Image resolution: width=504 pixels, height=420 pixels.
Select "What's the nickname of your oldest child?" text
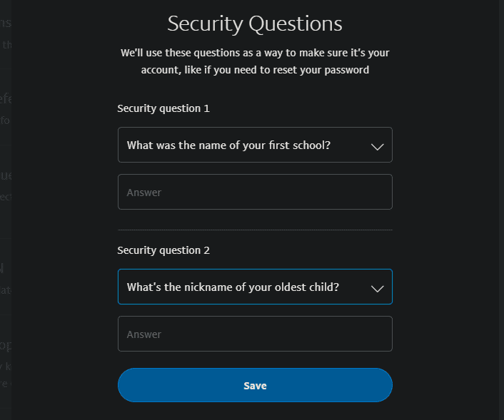coord(233,287)
